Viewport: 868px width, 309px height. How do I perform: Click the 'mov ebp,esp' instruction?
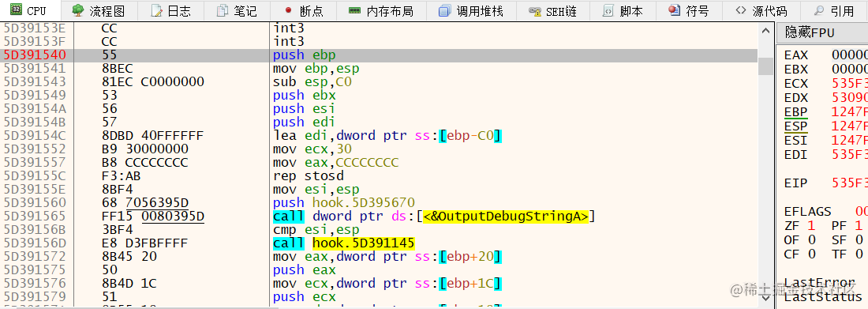click(x=316, y=69)
